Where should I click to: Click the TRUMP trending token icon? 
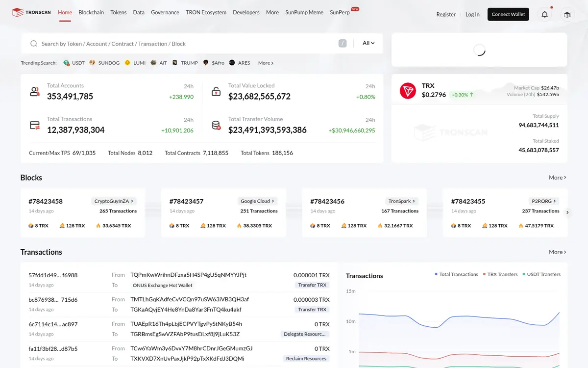coord(175,63)
